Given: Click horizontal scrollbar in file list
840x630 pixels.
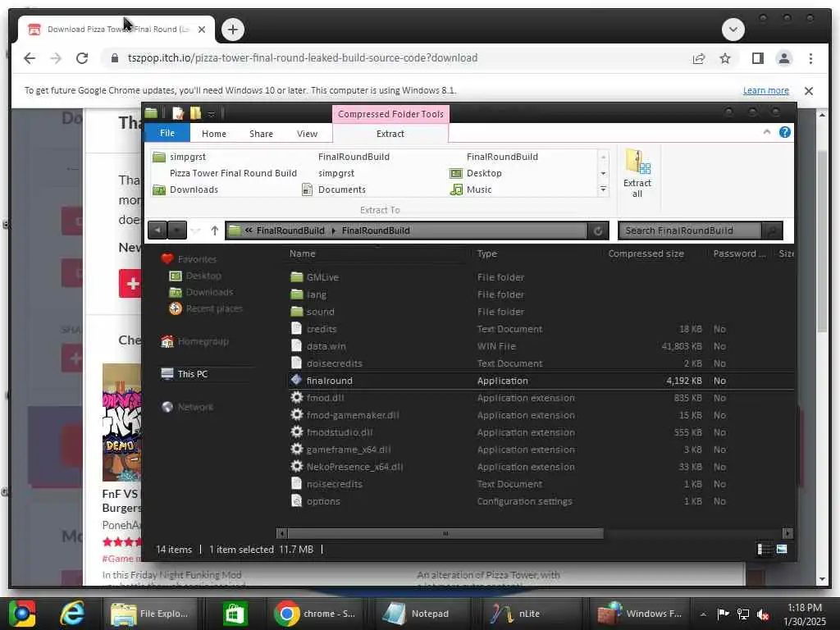Looking at the screenshot, I should pos(445,533).
